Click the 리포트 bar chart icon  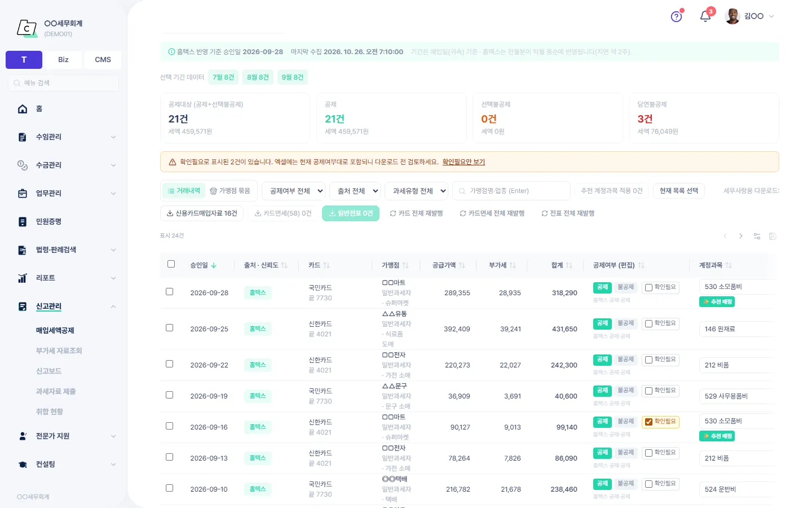point(23,278)
